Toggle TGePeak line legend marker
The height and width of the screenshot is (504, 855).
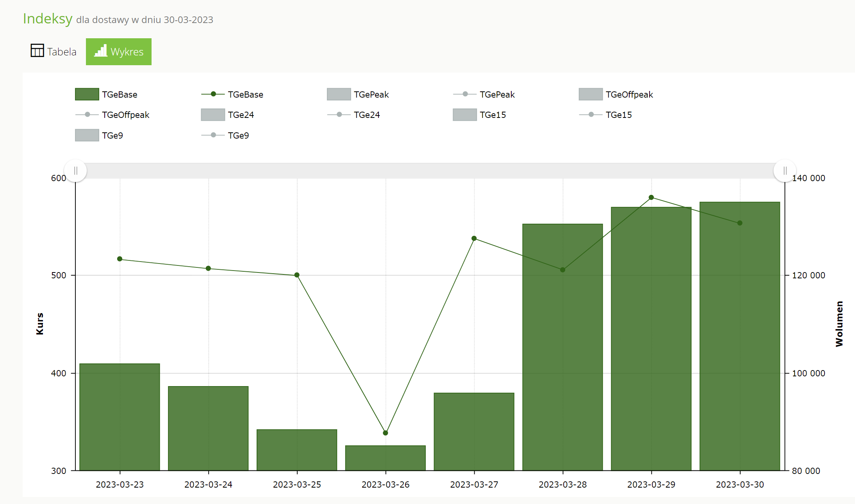point(465,94)
